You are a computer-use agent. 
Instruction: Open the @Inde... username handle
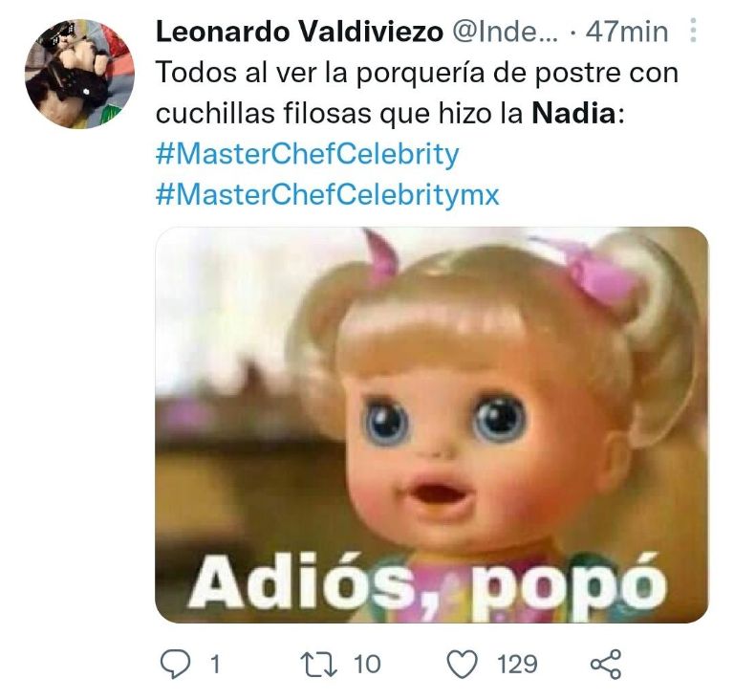[506, 32]
